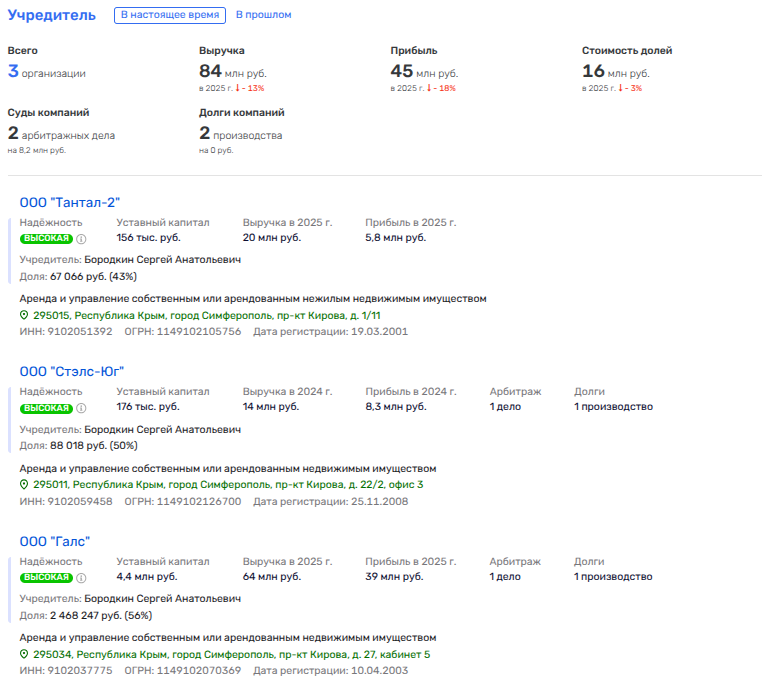Click map pin icon for Тантал-2 address
The width and height of the screenshot is (773, 700).
coord(25,314)
